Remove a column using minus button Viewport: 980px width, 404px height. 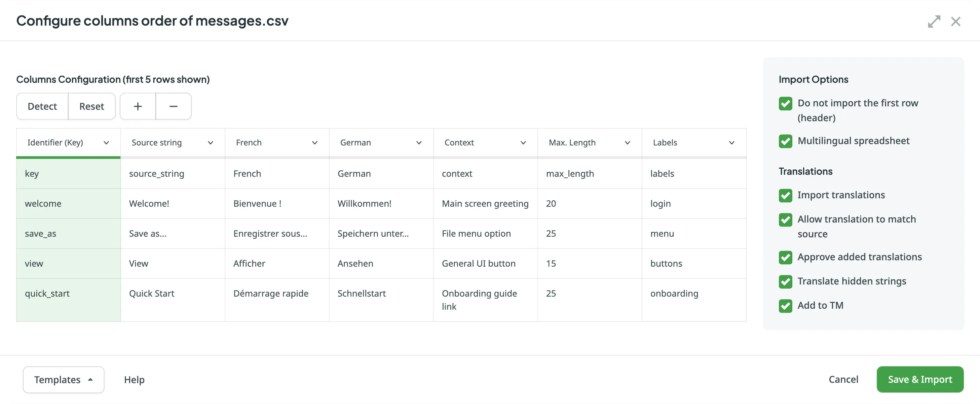tap(174, 106)
